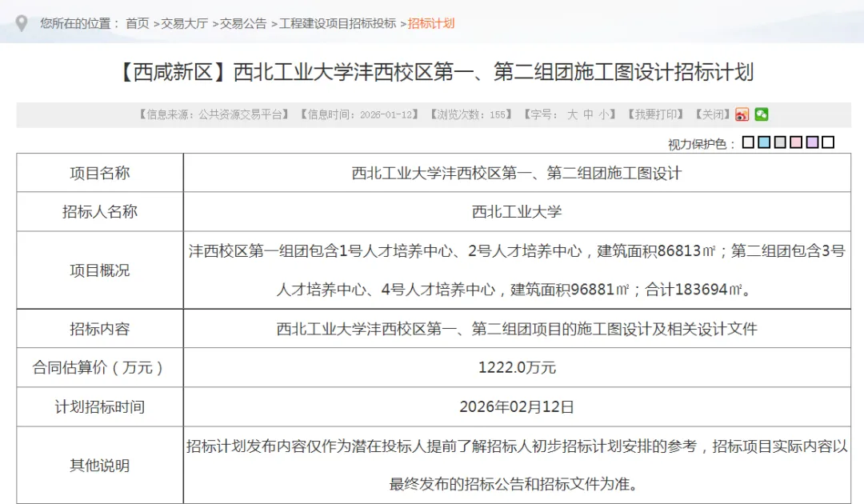
Task: Set font size to 小
Action: (x=605, y=114)
